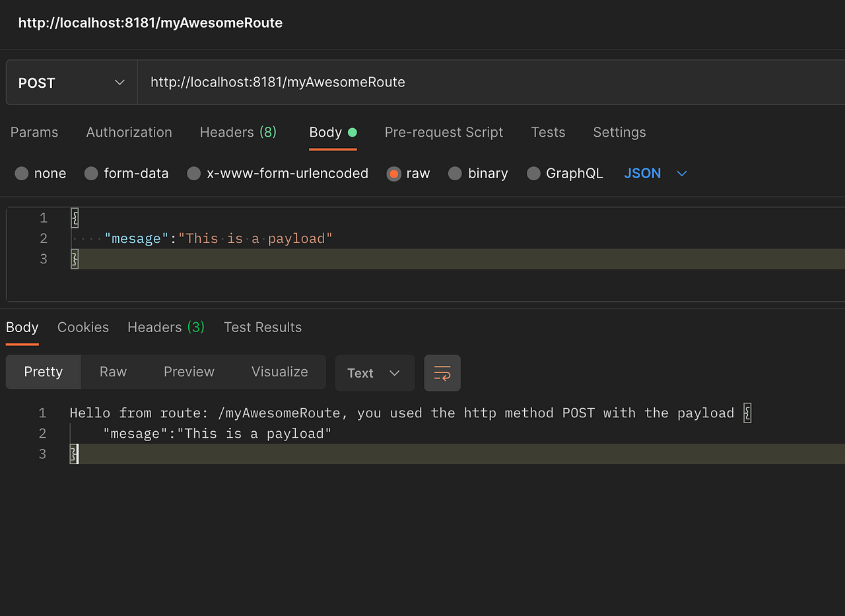Switch to the Params tab
Image resolution: width=845 pixels, height=616 pixels.
coord(34,132)
